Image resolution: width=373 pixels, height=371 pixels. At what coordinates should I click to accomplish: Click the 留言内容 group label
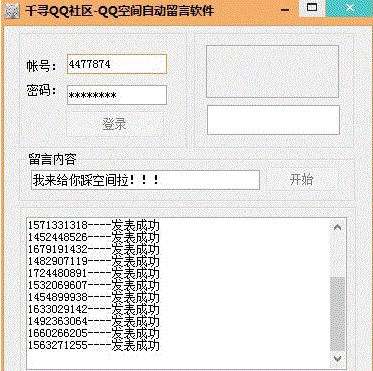point(53,159)
